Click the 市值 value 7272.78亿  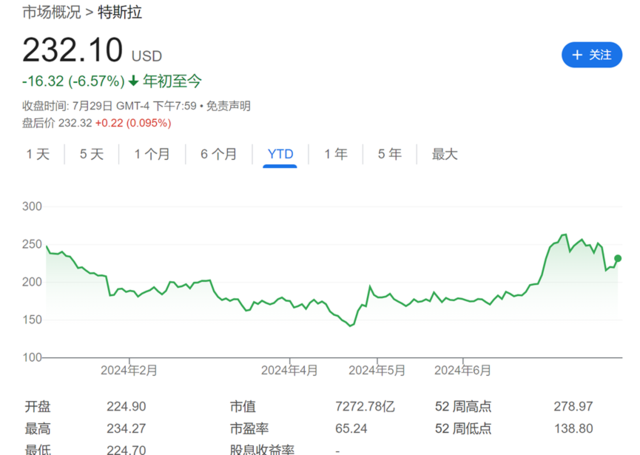click(365, 406)
